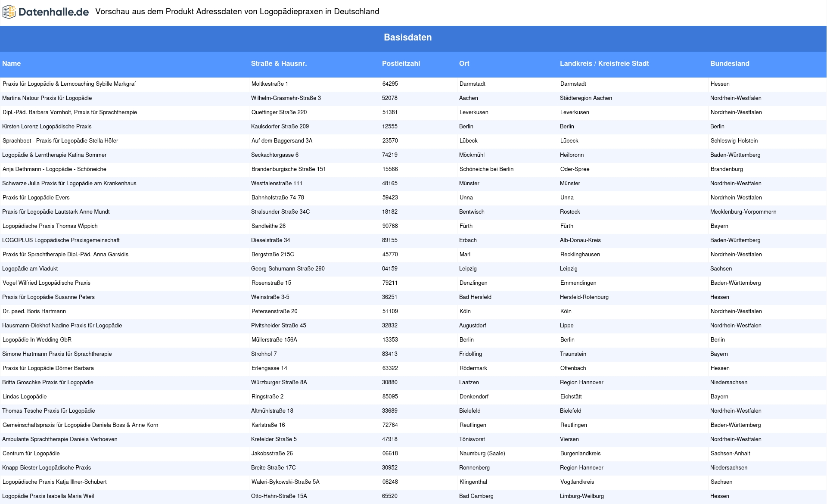Image resolution: width=827 pixels, height=504 pixels.
Task: Click the town Rödermark
Action: (x=473, y=368)
